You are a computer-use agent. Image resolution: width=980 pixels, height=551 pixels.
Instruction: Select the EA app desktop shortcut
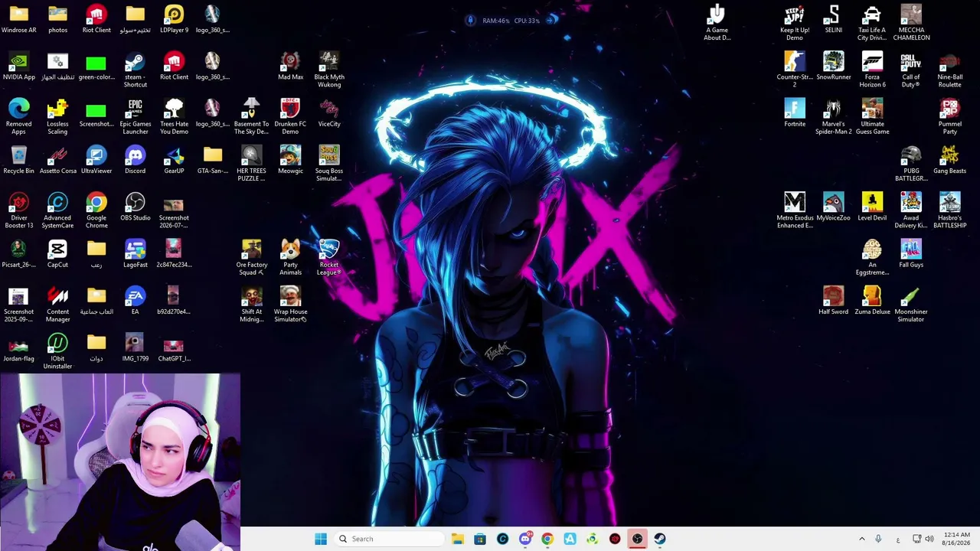(x=135, y=301)
